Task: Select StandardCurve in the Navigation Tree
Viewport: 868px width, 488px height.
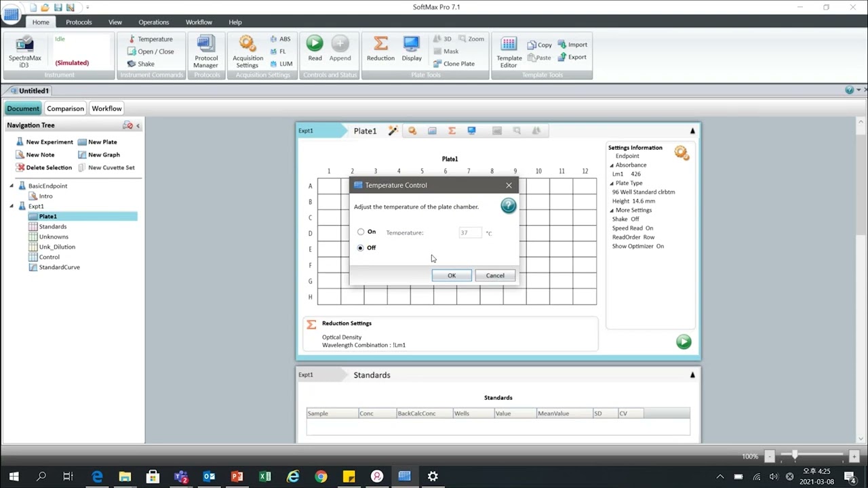Action: pyautogui.click(x=54, y=267)
